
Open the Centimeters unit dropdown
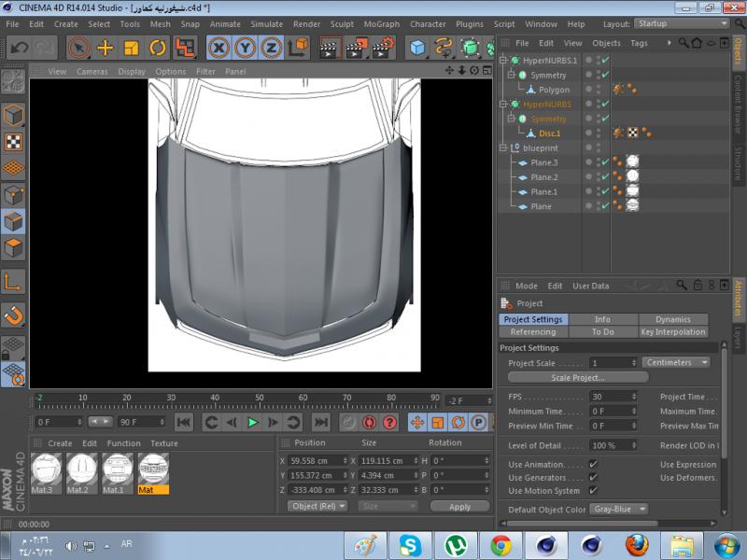tap(676, 362)
